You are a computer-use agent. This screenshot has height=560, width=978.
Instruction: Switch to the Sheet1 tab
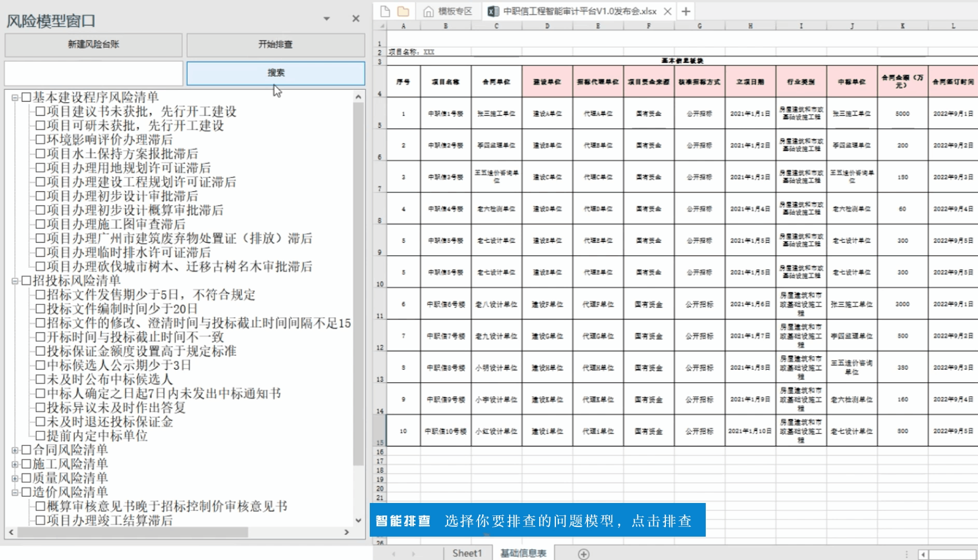pos(467,553)
